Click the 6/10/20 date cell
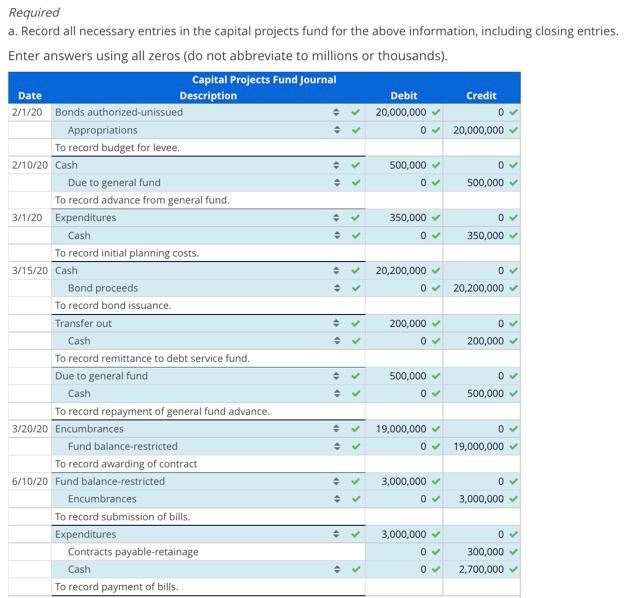 (x=30, y=481)
